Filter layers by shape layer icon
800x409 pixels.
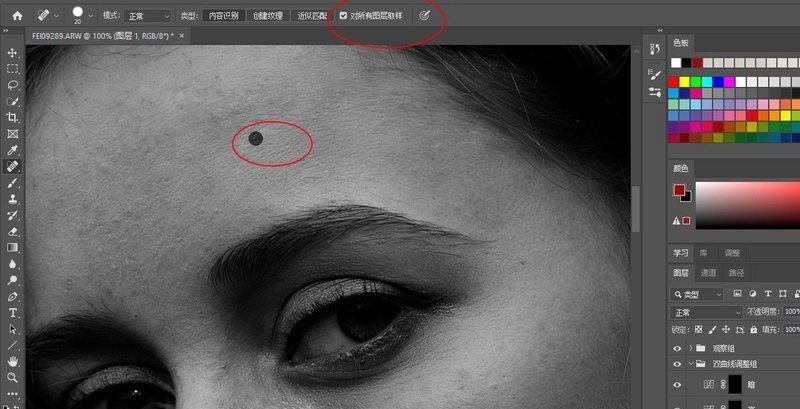pyautogui.click(x=783, y=294)
